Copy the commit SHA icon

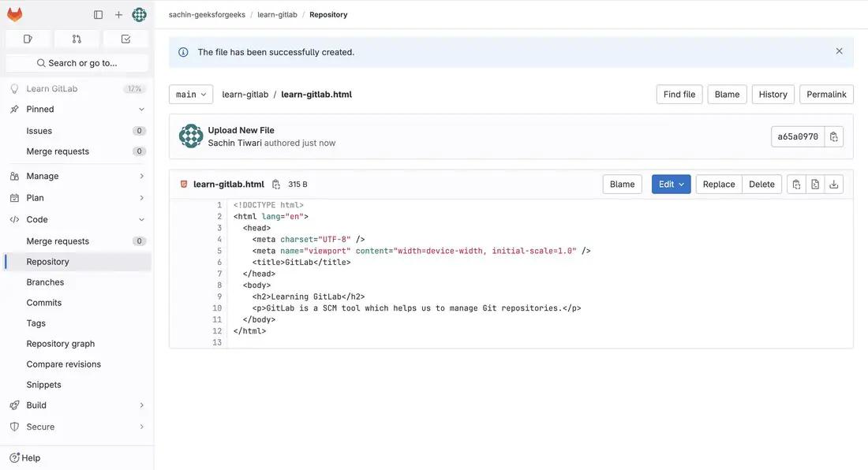pos(834,136)
